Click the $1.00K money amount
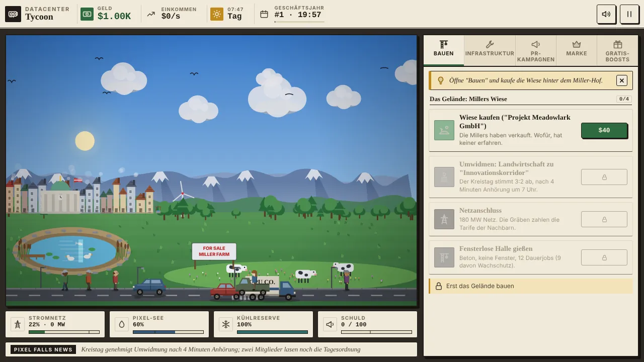644x362 pixels. (114, 17)
